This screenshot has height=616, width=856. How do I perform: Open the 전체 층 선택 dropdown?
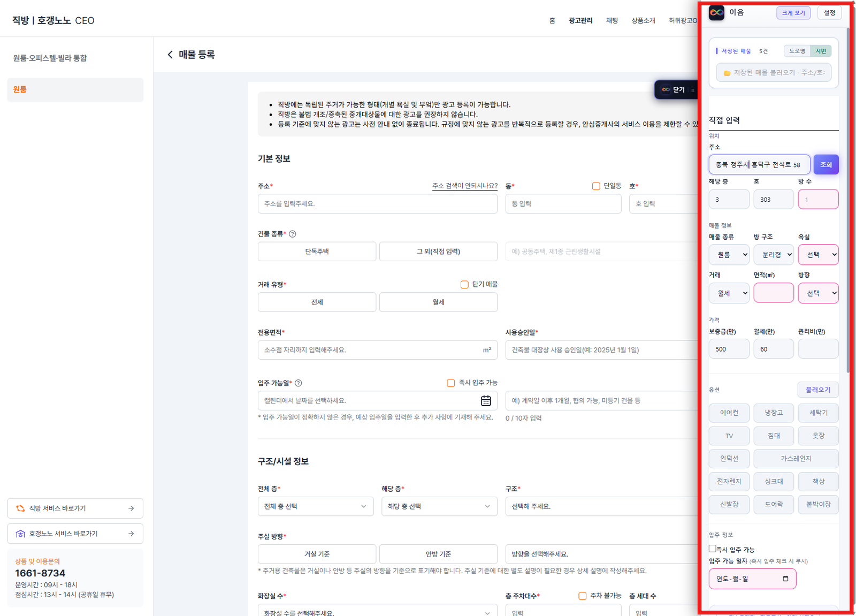pos(316,506)
